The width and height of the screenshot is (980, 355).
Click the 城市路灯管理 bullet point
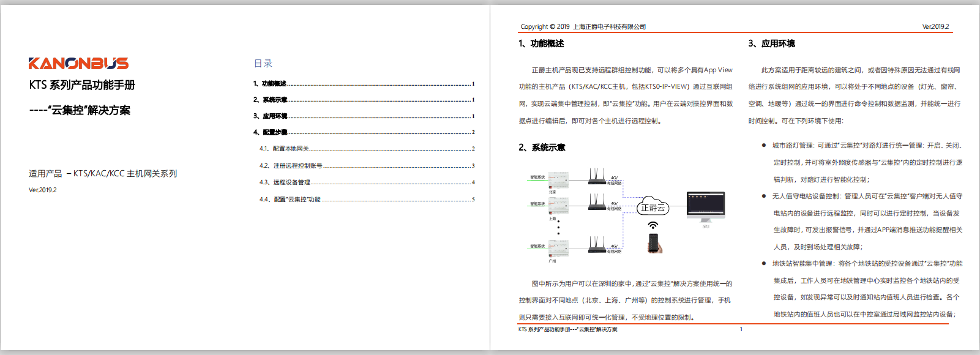pos(793,146)
